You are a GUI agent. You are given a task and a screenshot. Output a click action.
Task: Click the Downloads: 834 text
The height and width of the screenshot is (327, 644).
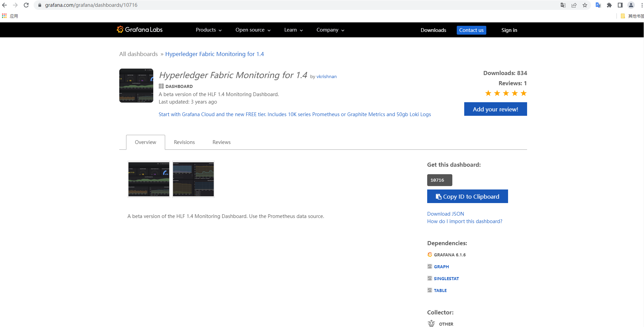click(x=505, y=73)
